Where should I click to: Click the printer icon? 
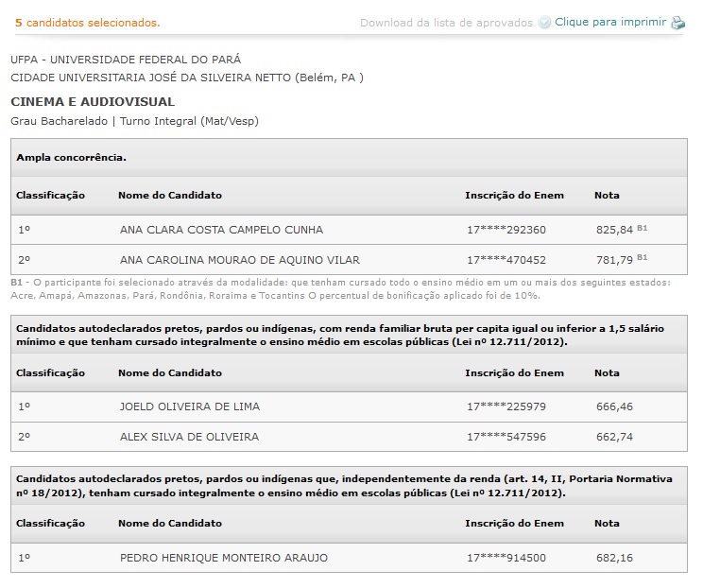pyautogui.click(x=677, y=23)
